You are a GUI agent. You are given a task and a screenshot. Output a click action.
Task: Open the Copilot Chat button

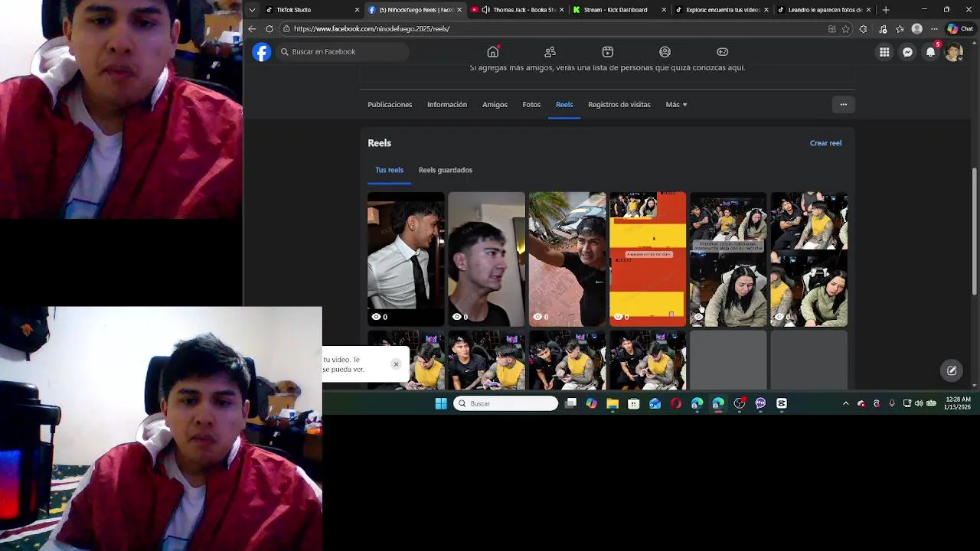959,29
